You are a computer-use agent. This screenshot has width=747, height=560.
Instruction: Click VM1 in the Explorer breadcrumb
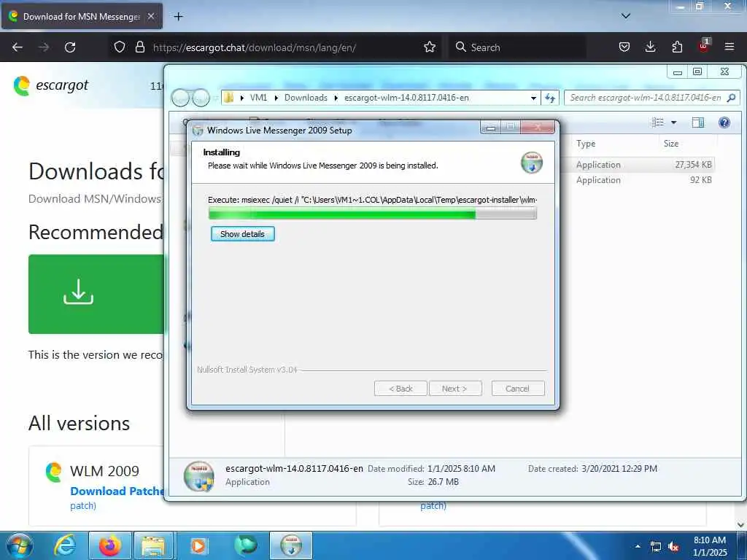coord(259,98)
